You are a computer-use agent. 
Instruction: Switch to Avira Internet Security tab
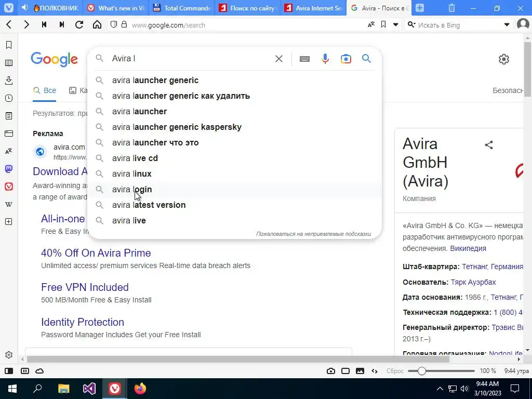pos(313,8)
